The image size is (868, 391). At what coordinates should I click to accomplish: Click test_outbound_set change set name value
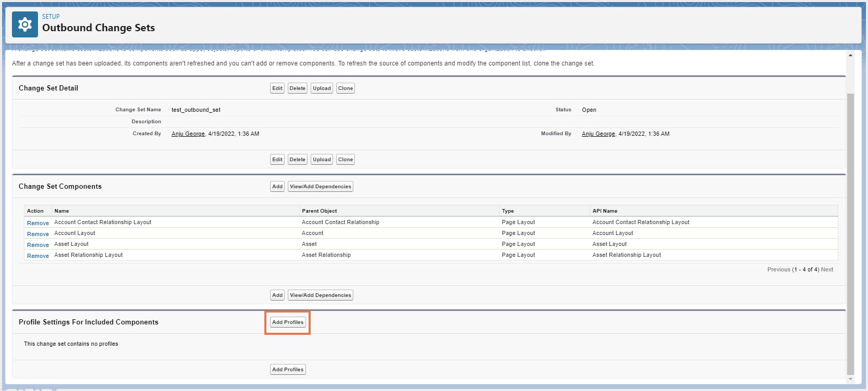196,110
